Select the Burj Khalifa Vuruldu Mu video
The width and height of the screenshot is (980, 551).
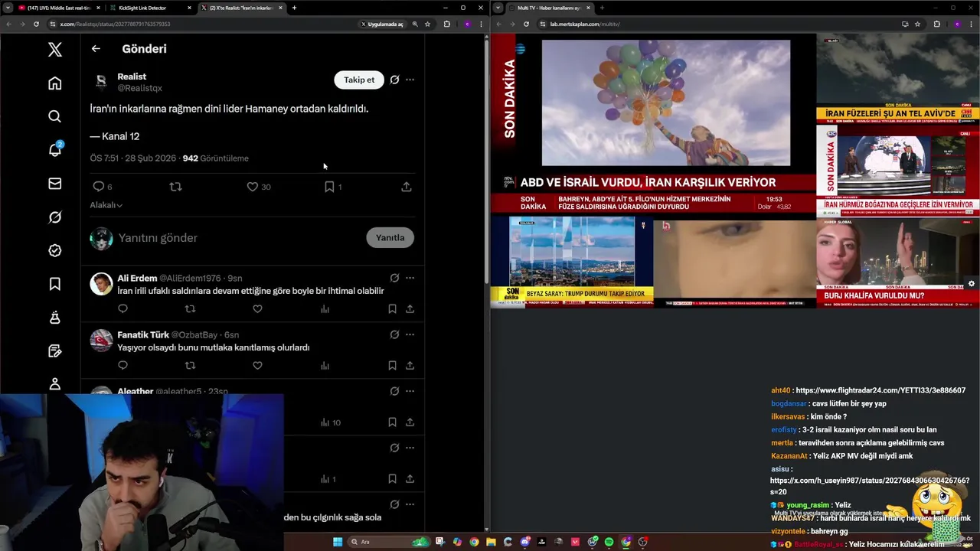[x=897, y=262]
